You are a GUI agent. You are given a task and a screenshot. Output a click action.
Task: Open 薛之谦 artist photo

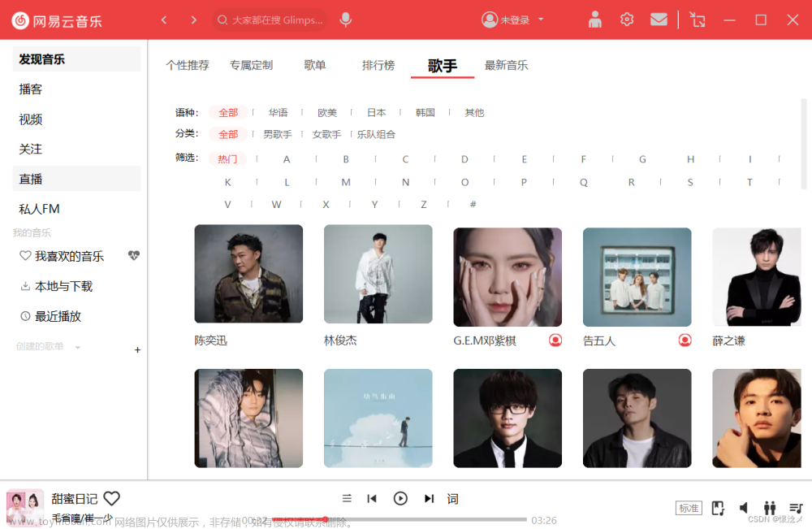coord(757,276)
